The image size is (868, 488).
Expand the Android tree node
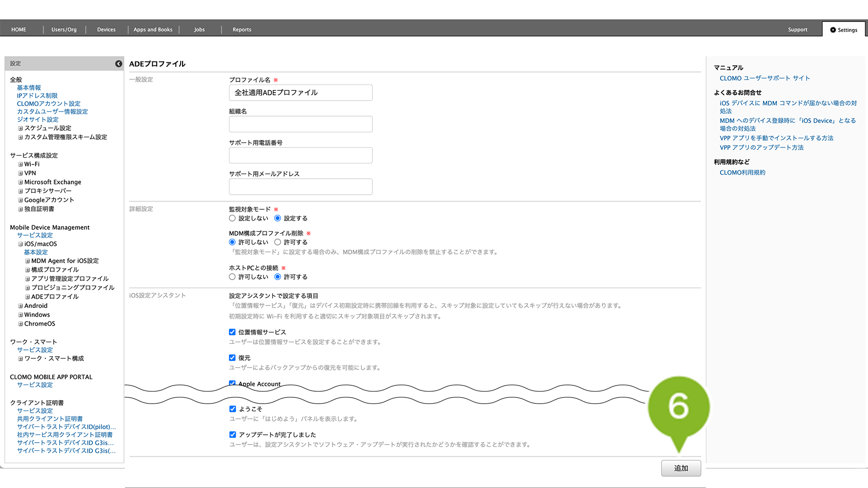coord(21,306)
